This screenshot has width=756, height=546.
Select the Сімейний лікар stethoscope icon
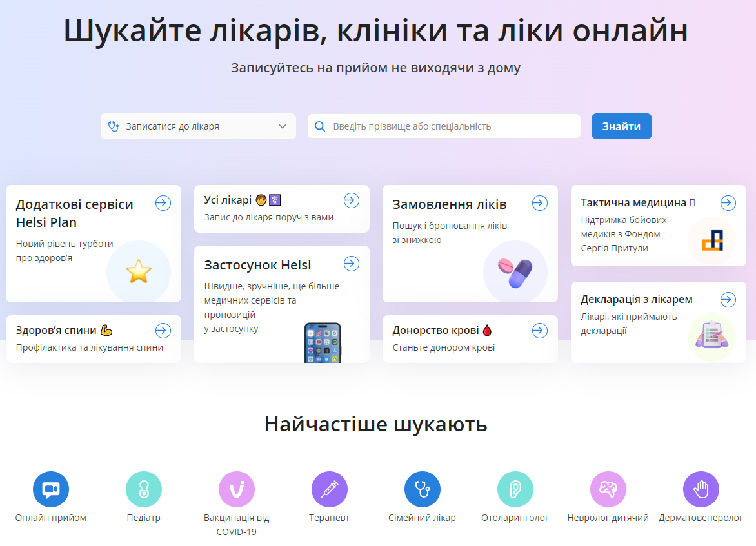point(422,489)
